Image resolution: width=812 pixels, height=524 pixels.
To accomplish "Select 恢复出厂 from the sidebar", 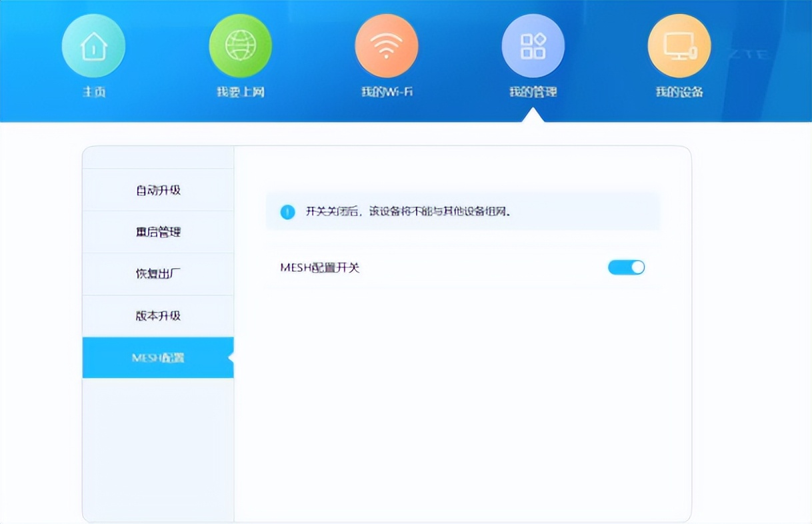I will point(157,273).
